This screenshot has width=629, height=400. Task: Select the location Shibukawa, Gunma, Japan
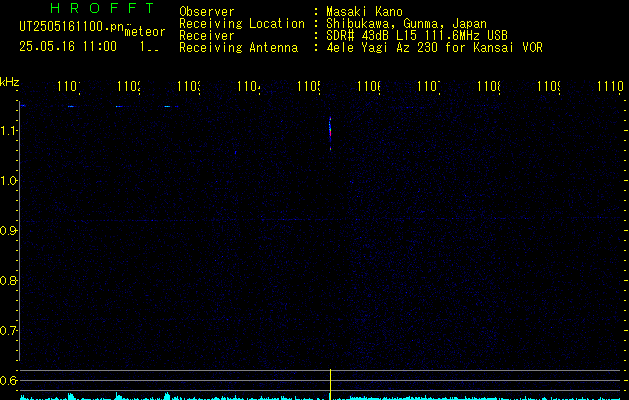(x=406, y=24)
